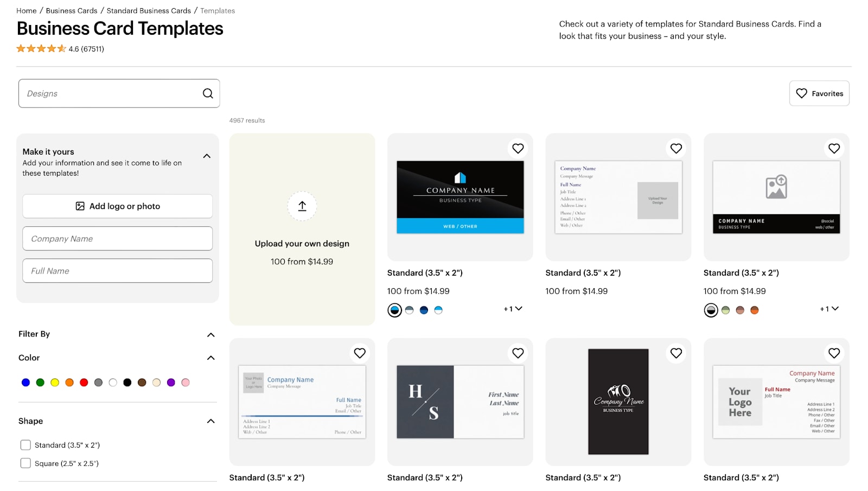The height and width of the screenshot is (491, 868).
Task: Favorite the vertical black Company Name template
Action: point(676,353)
